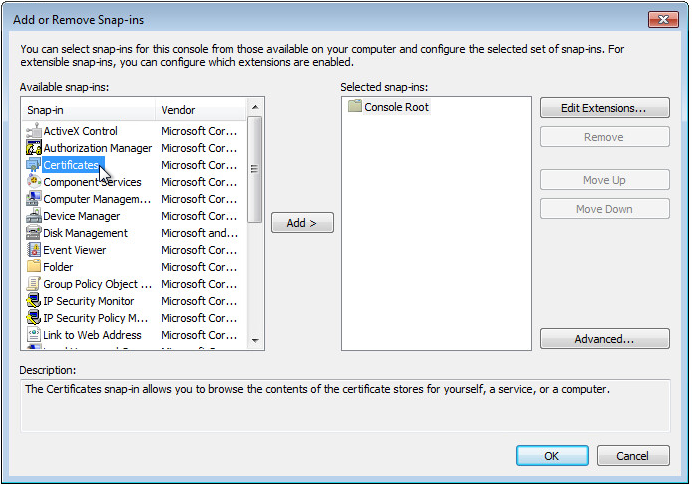
Task: Click the Add > button
Action: click(x=302, y=223)
